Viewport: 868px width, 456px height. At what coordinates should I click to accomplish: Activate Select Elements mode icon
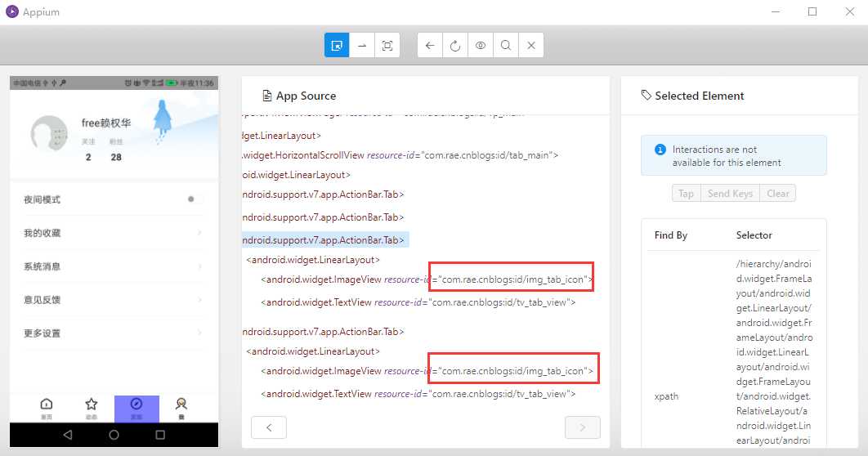[337, 46]
